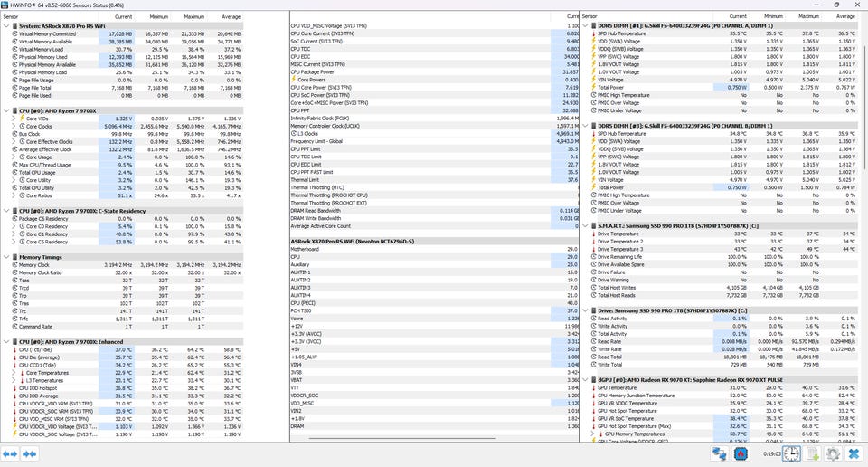Select the Physical Memory Used row
The image size is (868, 467).
122,57
